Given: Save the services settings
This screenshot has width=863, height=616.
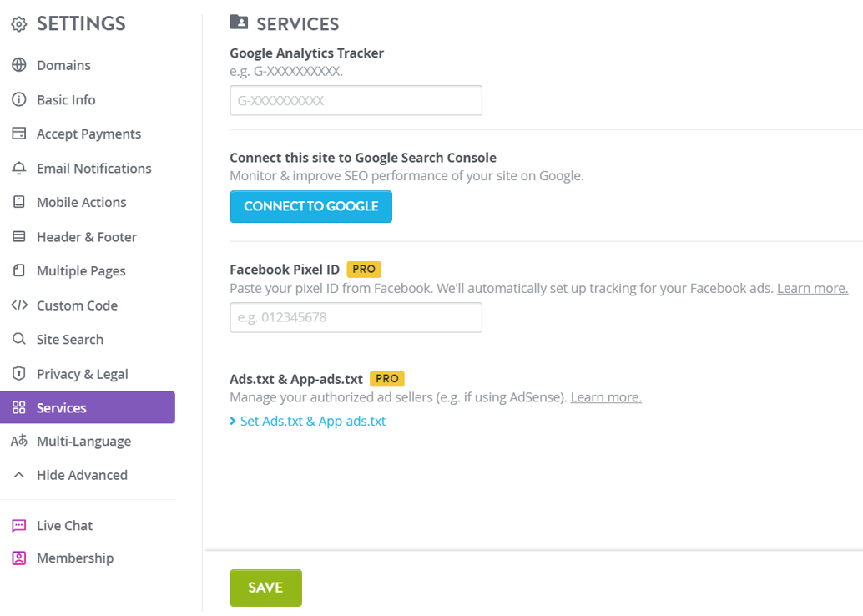Looking at the screenshot, I should point(266,588).
